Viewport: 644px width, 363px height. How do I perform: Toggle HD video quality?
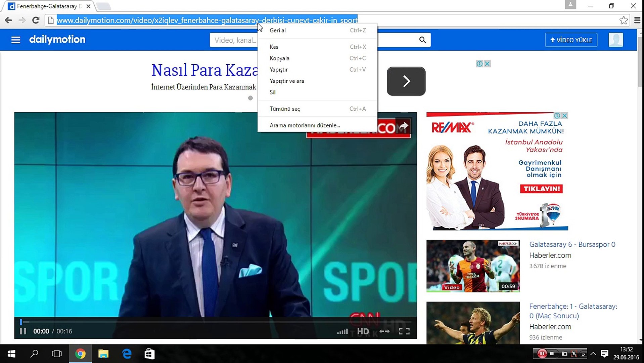click(363, 331)
